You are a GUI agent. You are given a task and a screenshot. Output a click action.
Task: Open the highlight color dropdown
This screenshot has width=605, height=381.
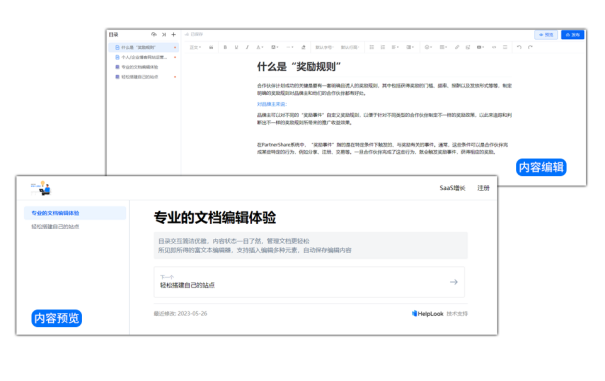[275, 47]
